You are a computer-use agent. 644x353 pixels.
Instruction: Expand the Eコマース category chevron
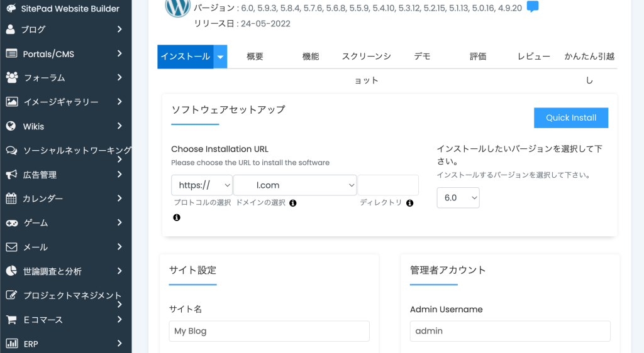point(119,319)
